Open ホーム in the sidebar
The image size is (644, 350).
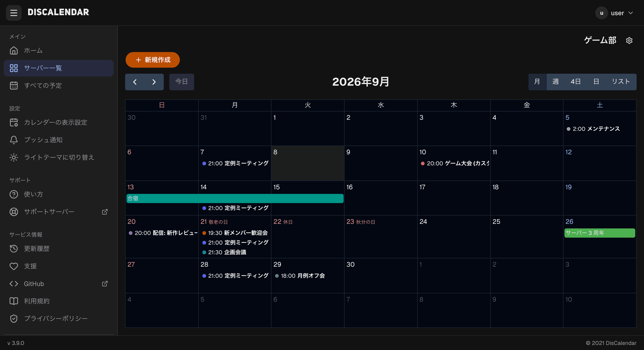pyautogui.click(x=59, y=51)
